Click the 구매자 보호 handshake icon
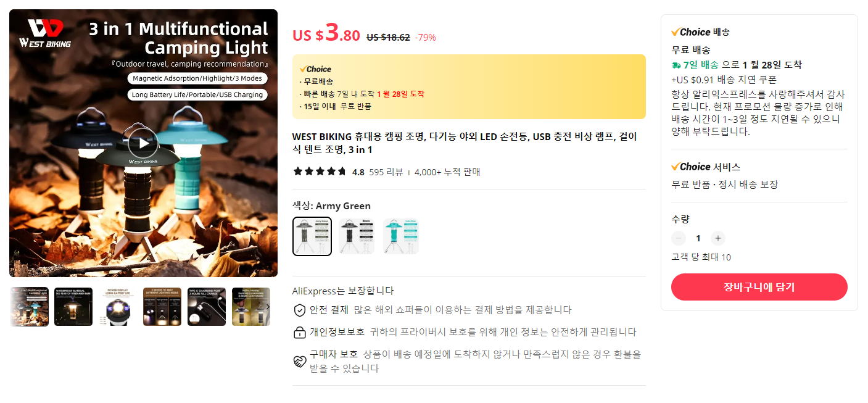 [x=299, y=362]
